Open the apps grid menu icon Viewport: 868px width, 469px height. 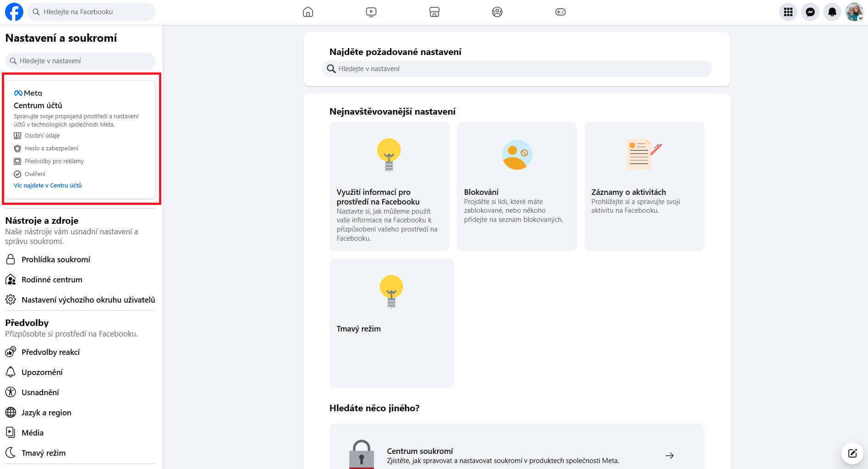[x=788, y=12]
